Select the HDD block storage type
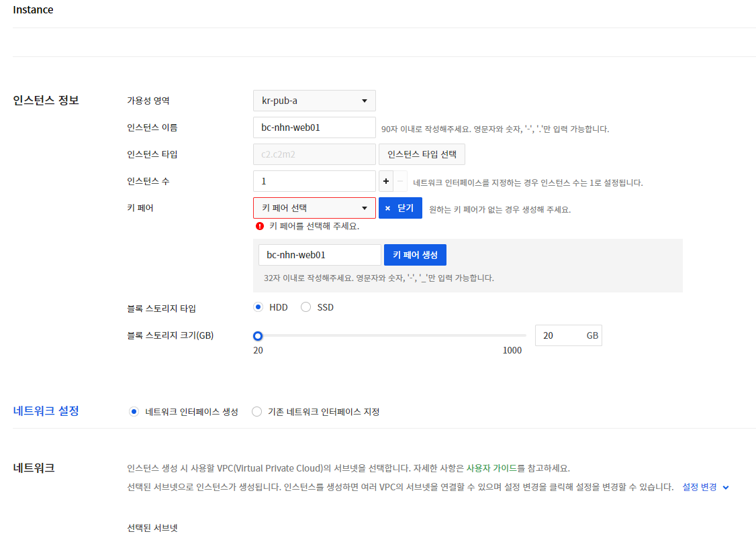The height and width of the screenshot is (542, 756). [x=258, y=307]
